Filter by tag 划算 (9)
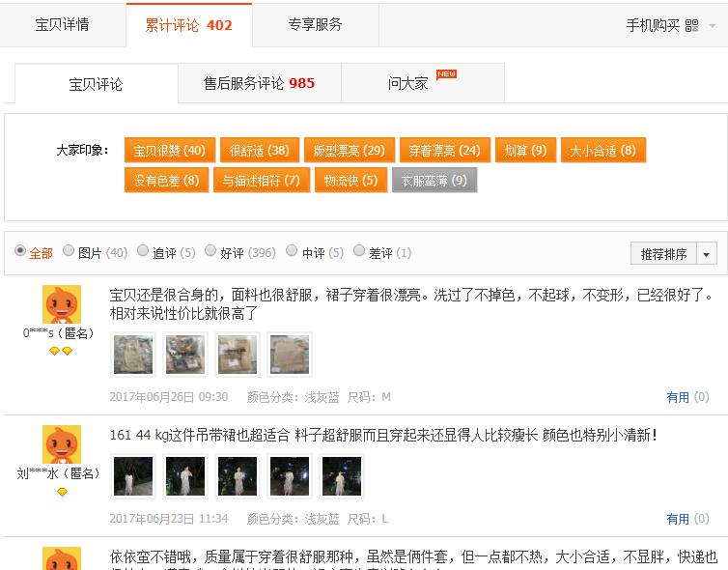This screenshot has width=728, height=570. pos(525,151)
